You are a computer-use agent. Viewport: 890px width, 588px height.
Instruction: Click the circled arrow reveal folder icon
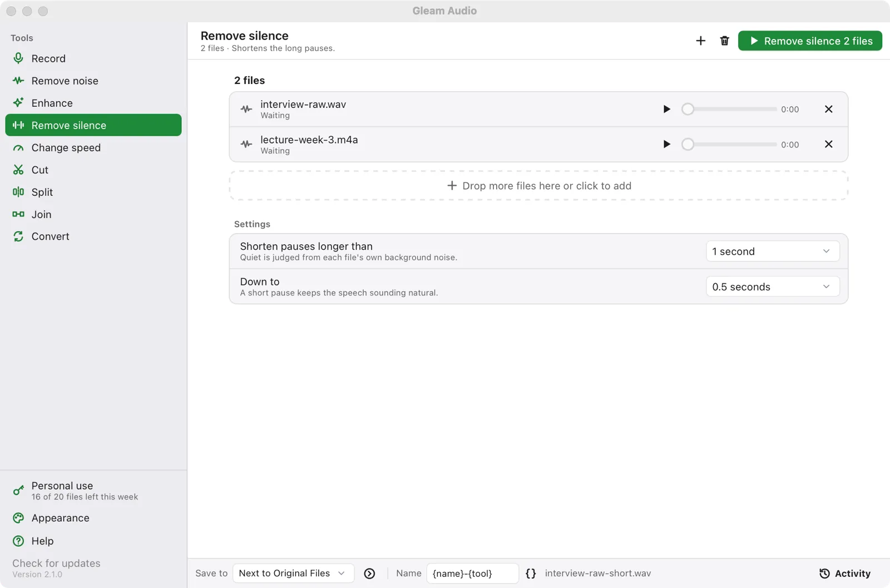(369, 574)
